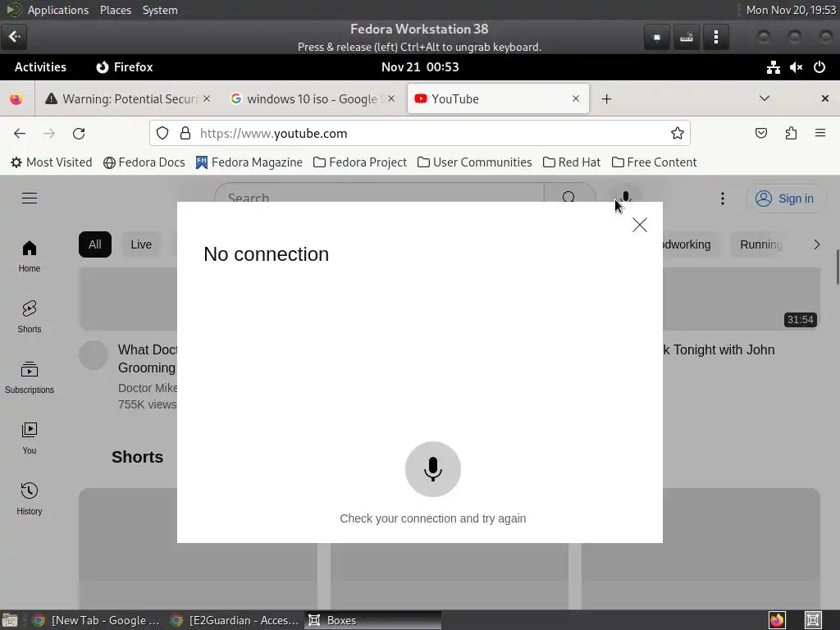Open the Fedora Docs bookmark
The height and width of the screenshot is (630, 840).
point(144,162)
